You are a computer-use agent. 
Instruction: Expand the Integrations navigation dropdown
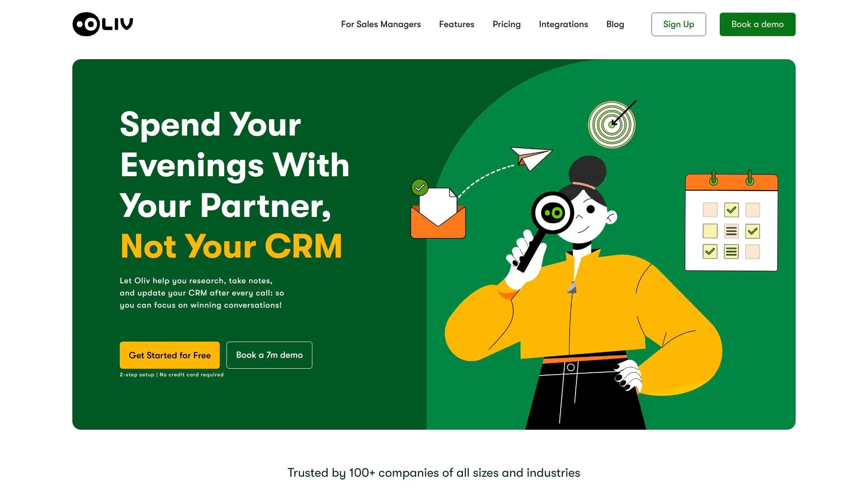pos(563,24)
